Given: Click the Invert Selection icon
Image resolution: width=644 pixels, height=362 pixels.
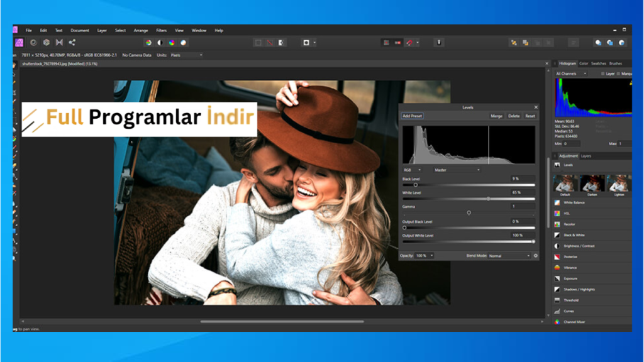Looking at the screenshot, I should [281, 43].
